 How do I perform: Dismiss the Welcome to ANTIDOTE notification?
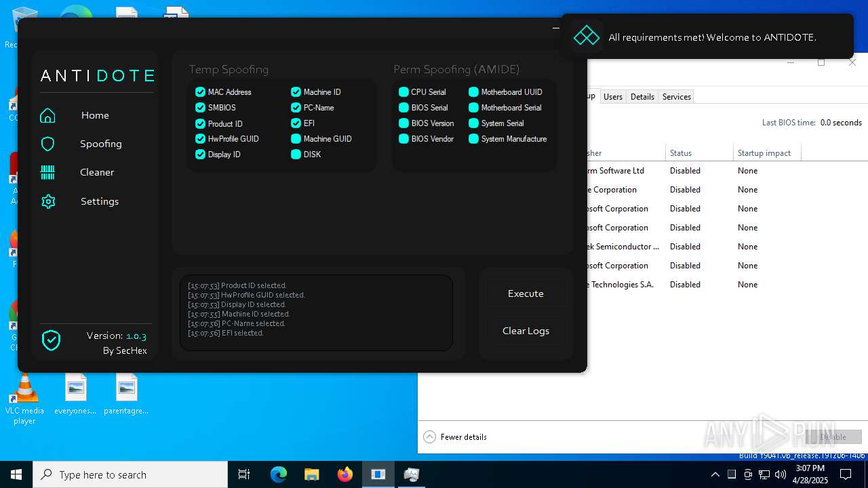pos(707,37)
